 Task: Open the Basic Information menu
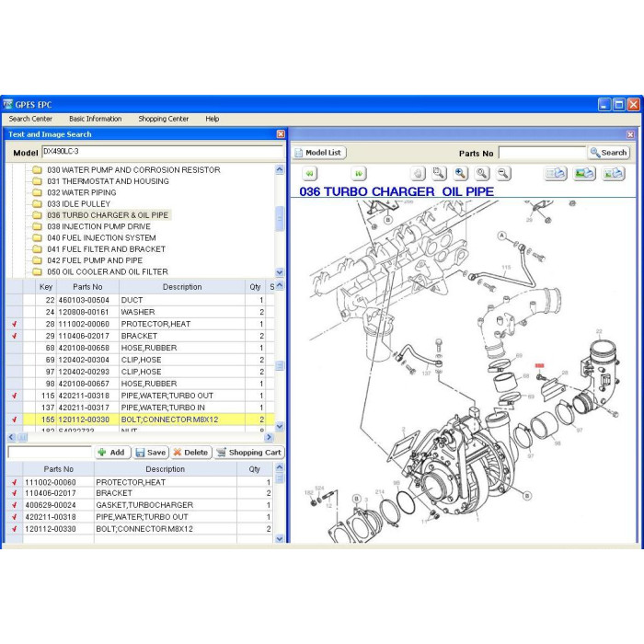tap(96, 119)
